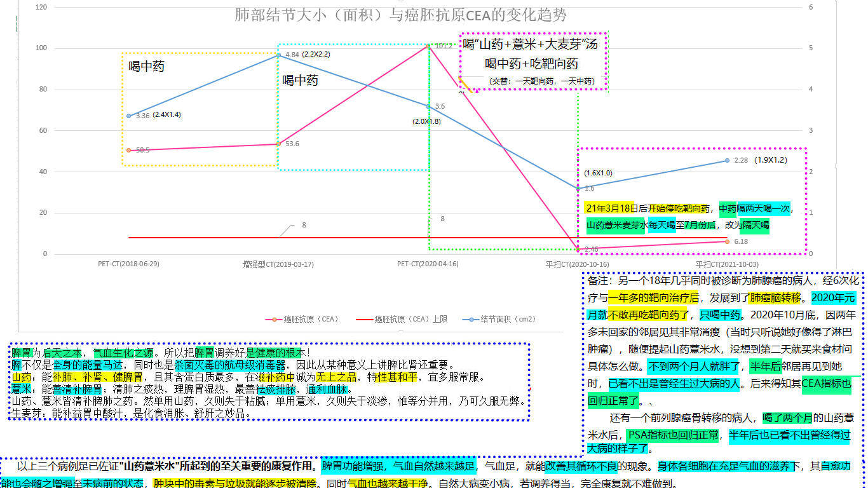Select the data label 53.6
The image size is (868, 488).
click(292, 144)
